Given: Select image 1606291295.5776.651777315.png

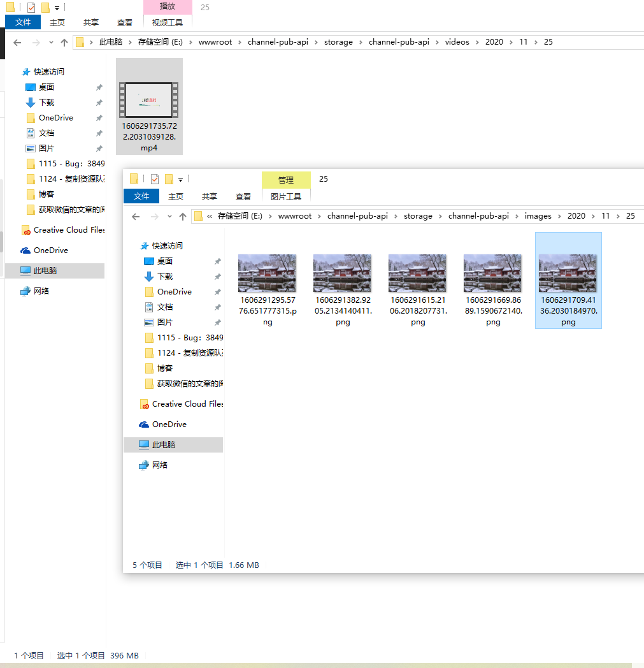Looking at the screenshot, I should click(x=268, y=280).
